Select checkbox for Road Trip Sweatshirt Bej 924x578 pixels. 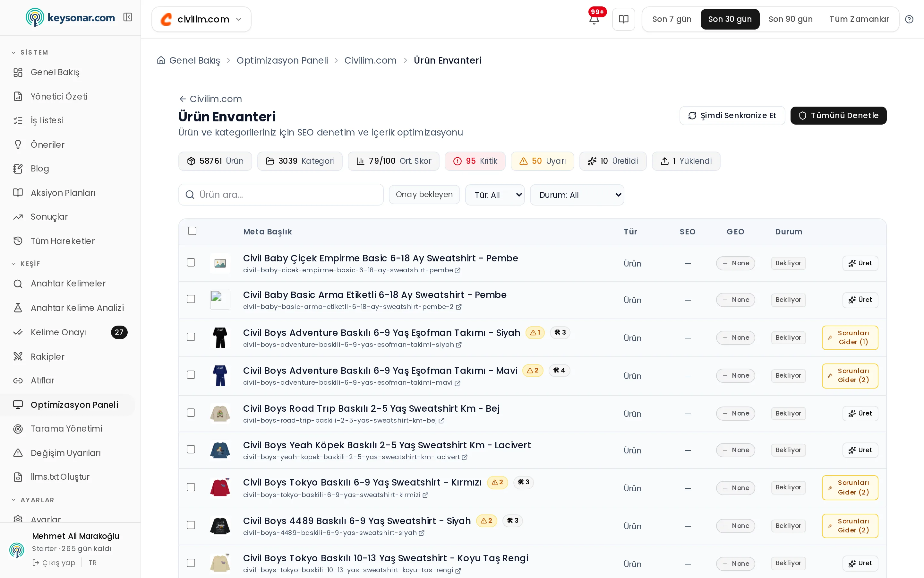[191, 413]
